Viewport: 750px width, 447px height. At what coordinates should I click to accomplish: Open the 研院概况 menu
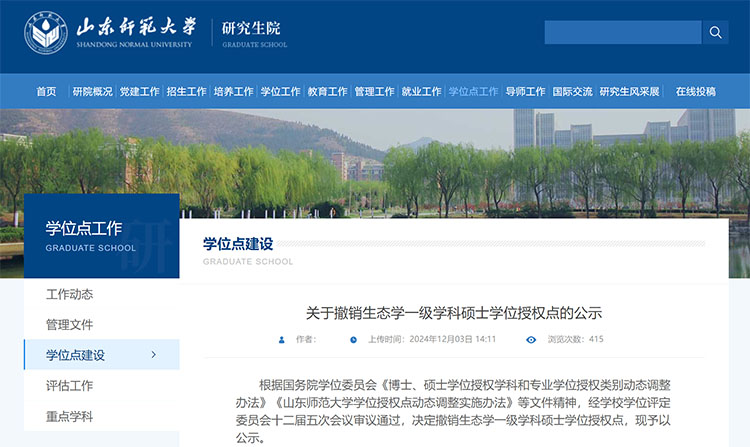[x=92, y=92]
